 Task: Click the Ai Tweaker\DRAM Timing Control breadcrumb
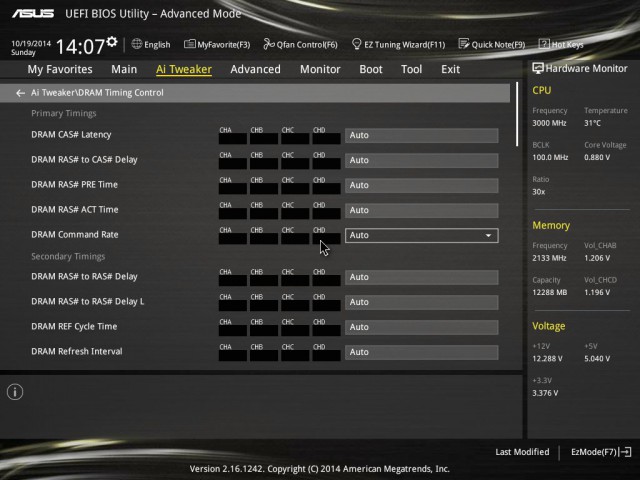(x=97, y=93)
